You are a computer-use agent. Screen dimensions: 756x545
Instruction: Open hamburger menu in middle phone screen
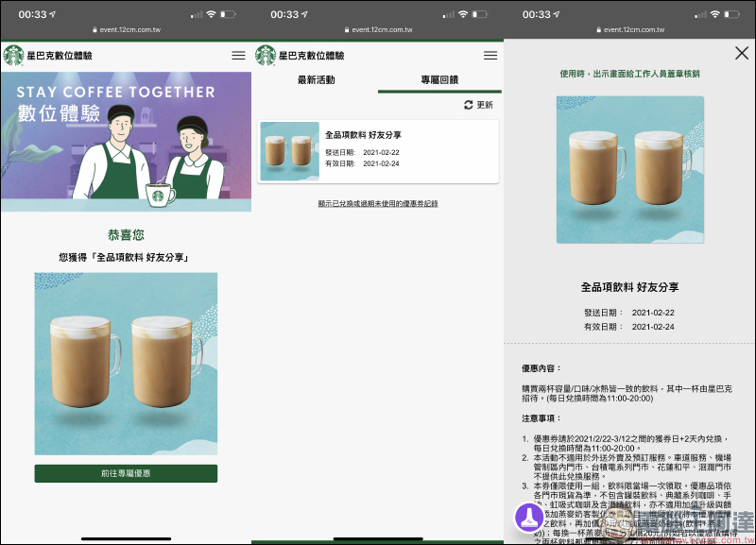[x=490, y=56]
